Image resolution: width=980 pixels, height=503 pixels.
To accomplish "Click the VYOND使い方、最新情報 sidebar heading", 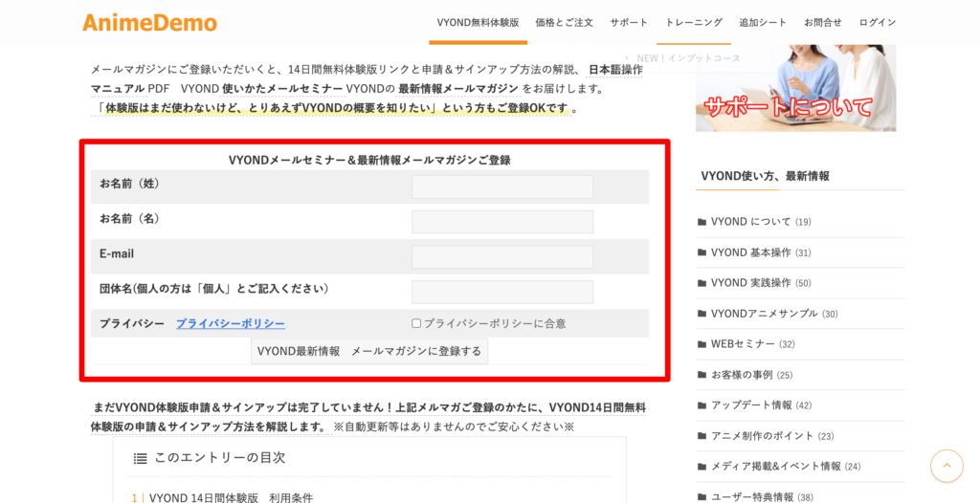I will click(x=765, y=176).
